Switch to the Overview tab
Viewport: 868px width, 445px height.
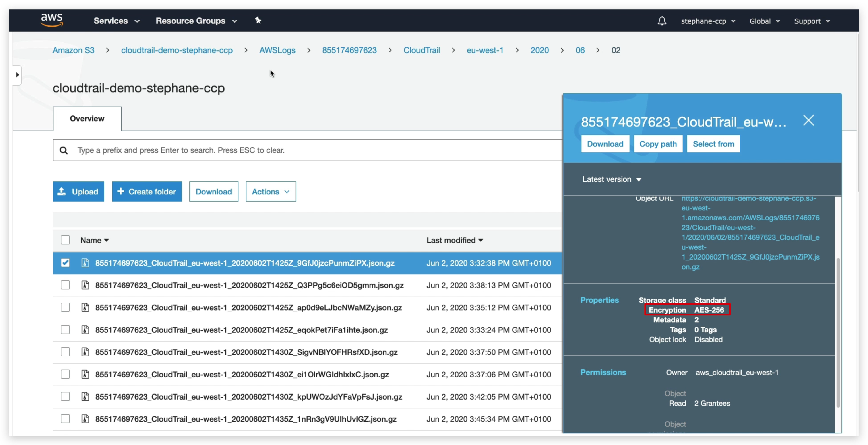coord(87,119)
